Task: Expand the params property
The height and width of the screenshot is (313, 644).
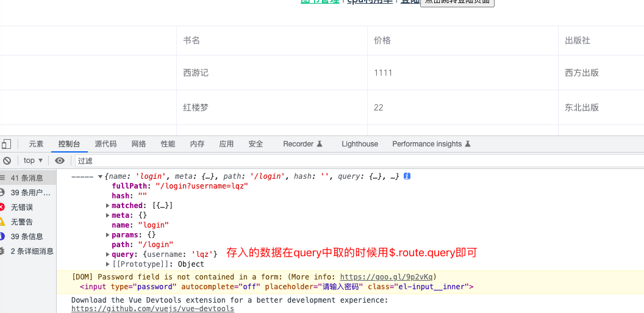Action: 107,235
